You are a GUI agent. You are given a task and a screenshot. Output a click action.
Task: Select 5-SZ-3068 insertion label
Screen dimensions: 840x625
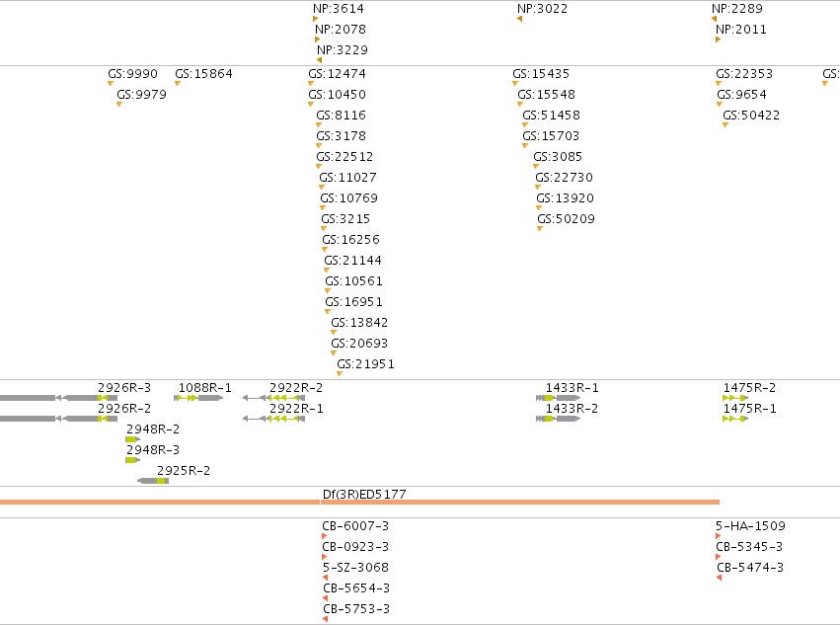[356, 568]
